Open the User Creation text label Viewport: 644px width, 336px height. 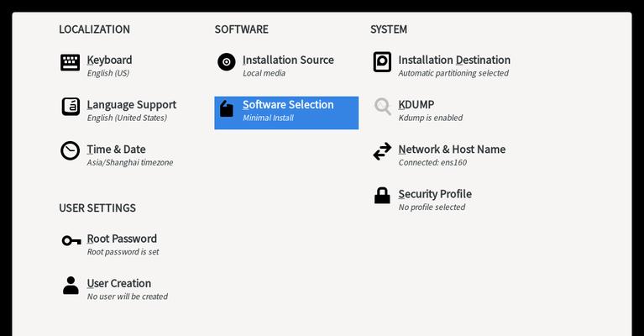[118, 283]
